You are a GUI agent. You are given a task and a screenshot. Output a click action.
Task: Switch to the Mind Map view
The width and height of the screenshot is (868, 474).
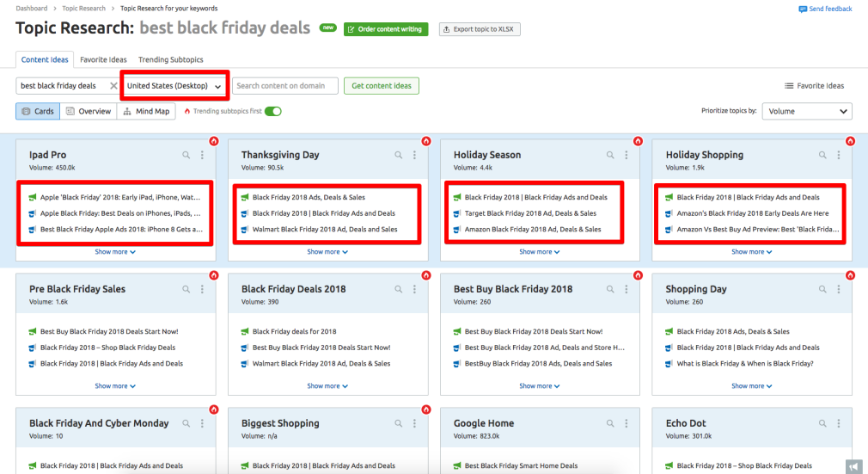pyautogui.click(x=147, y=111)
